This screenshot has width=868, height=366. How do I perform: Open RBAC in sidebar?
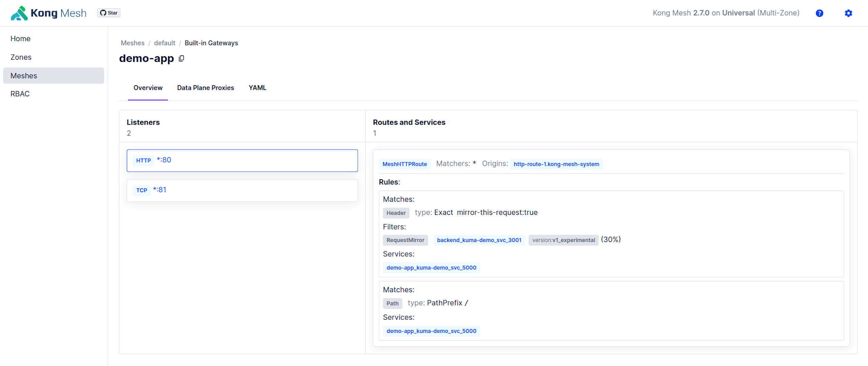click(x=20, y=94)
